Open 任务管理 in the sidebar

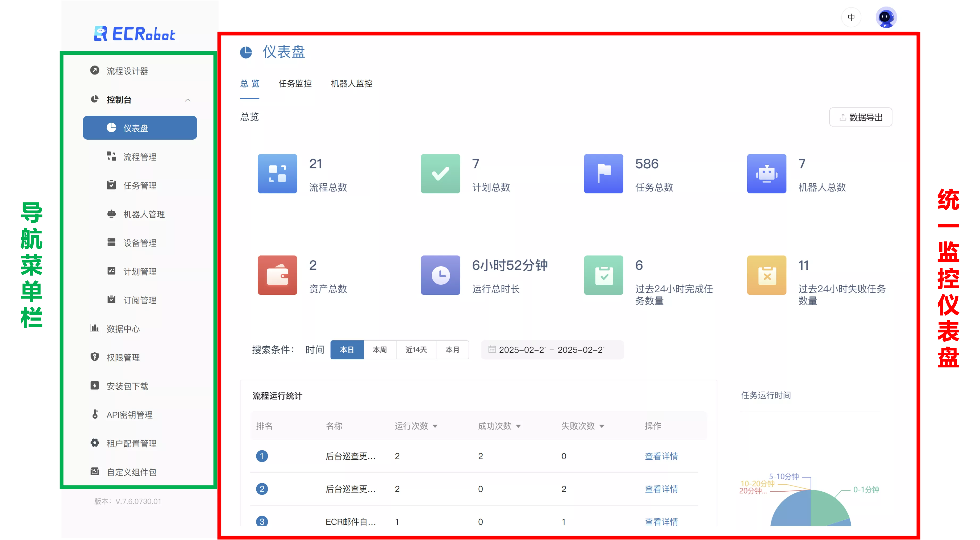[x=140, y=185]
